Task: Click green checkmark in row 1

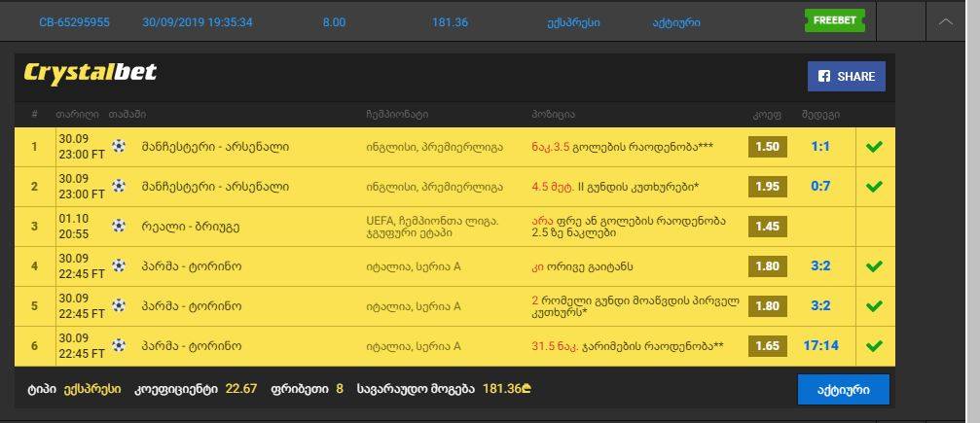Action: (874, 147)
